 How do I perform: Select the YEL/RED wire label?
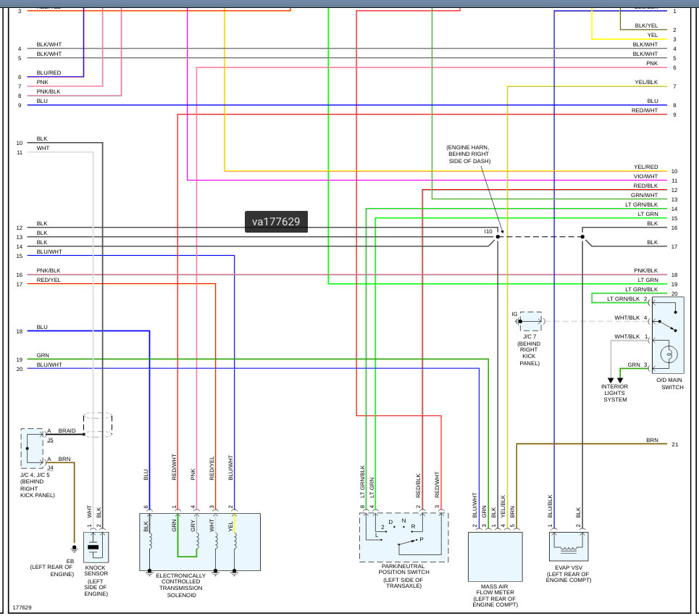pos(646,167)
